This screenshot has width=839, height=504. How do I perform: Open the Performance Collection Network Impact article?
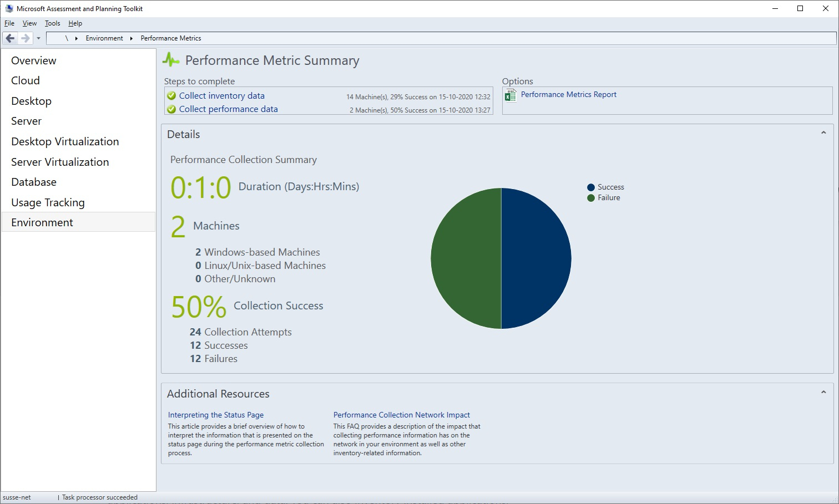coord(401,415)
